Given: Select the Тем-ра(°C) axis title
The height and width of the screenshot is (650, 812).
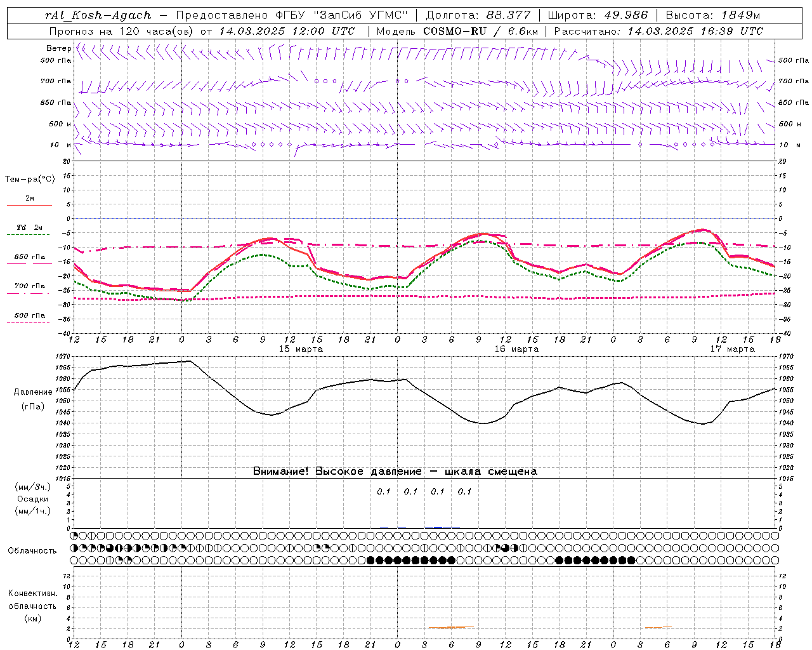Looking at the screenshot, I should pyautogui.click(x=30, y=180).
